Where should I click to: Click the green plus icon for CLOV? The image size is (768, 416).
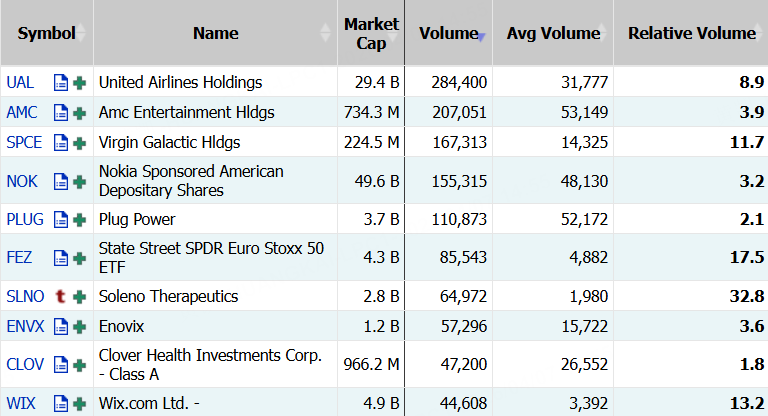pos(79,365)
